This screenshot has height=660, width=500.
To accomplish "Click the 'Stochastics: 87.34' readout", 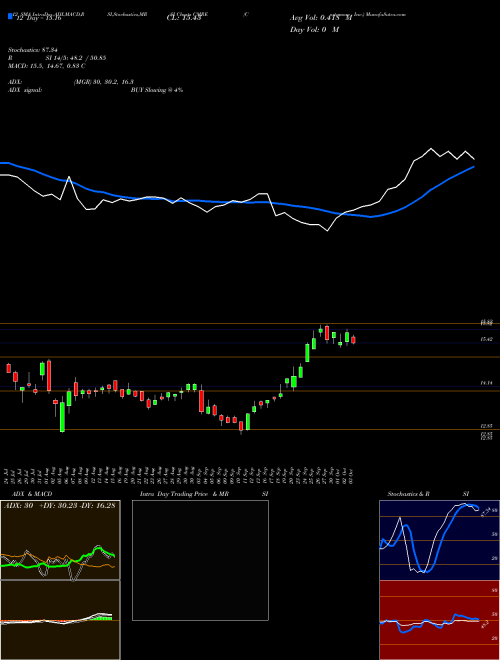I will point(33,50).
